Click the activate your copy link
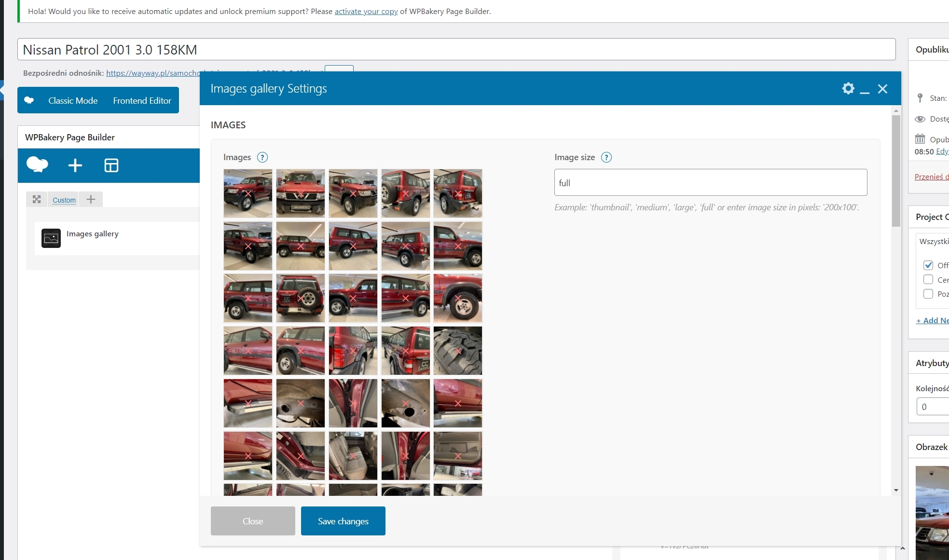 [366, 11]
